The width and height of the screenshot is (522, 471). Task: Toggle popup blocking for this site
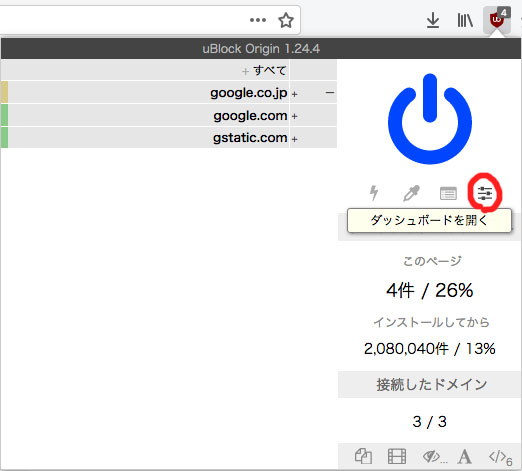coord(363,456)
